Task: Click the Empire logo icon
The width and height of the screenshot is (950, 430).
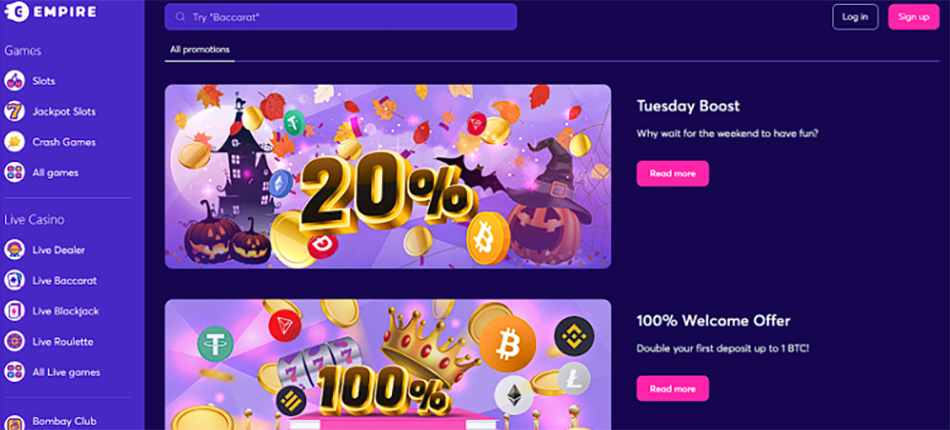Action: 13,14
